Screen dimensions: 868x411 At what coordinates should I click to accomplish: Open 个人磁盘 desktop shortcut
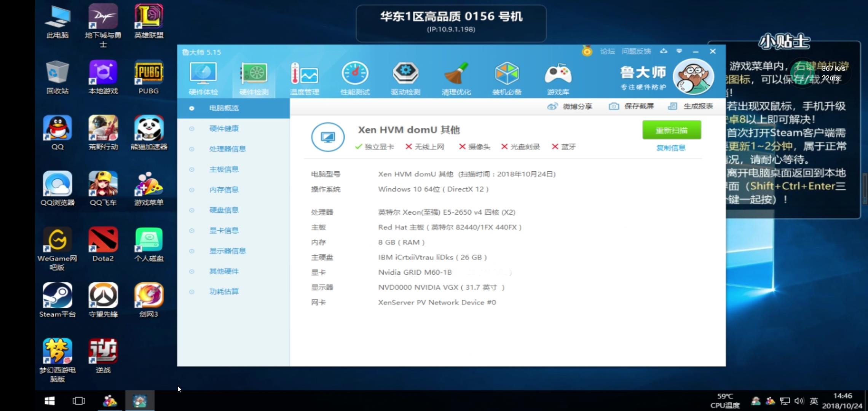pyautogui.click(x=149, y=245)
